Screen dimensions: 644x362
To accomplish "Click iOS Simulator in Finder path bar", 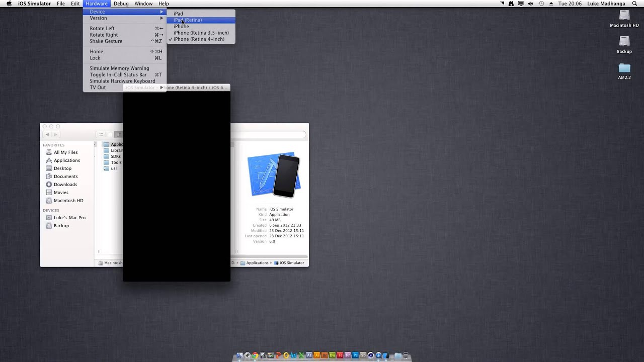I will (289, 263).
